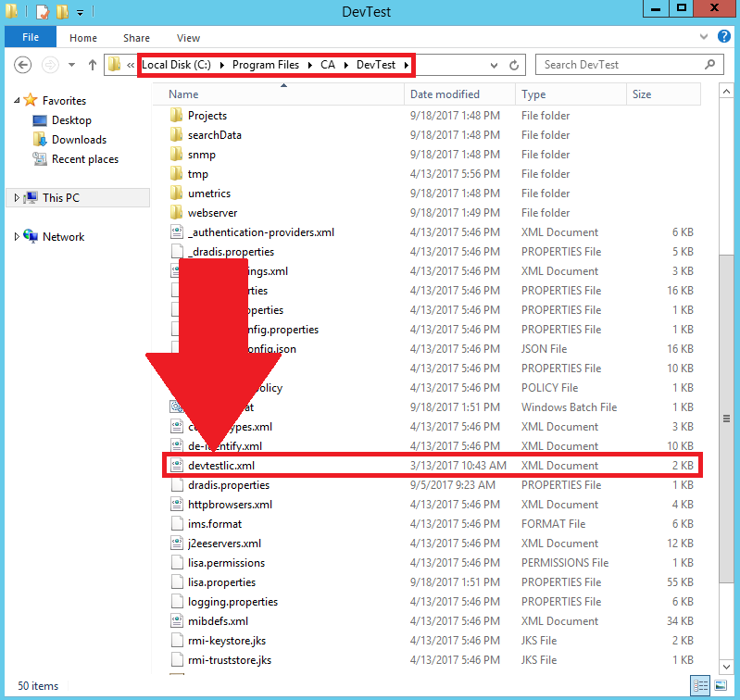The height and width of the screenshot is (700, 740).
Task: Select the logging.properties file name
Action: pyautogui.click(x=232, y=602)
